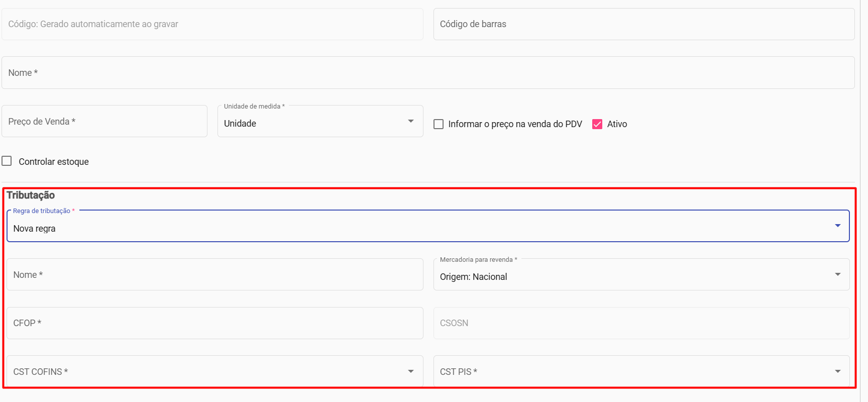The width and height of the screenshot is (868, 402).
Task: Click the CST COFINS dropdown arrow
Action: pos(411,371)
